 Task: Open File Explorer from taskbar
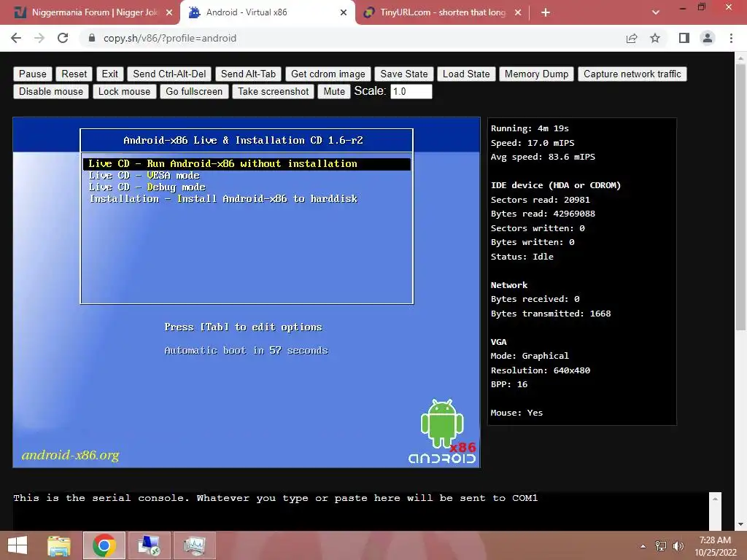59,545
